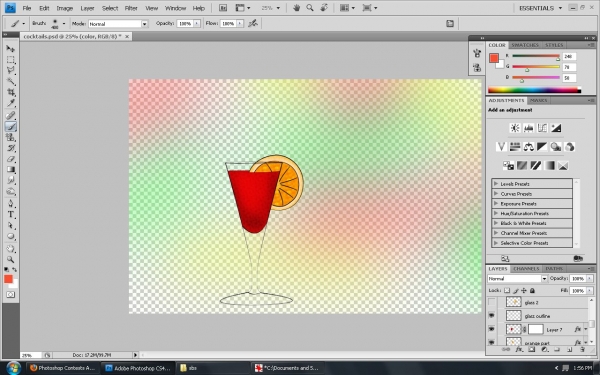This screenshot has height=375, width=600.
Task: Select the Crop tool
Action: tap(11, 92)
